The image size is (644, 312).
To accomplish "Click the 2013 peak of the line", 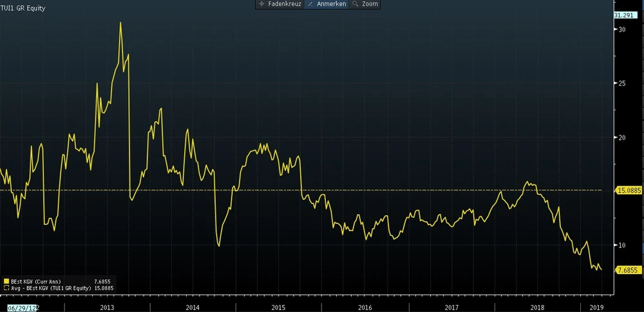I will point(120,23).
